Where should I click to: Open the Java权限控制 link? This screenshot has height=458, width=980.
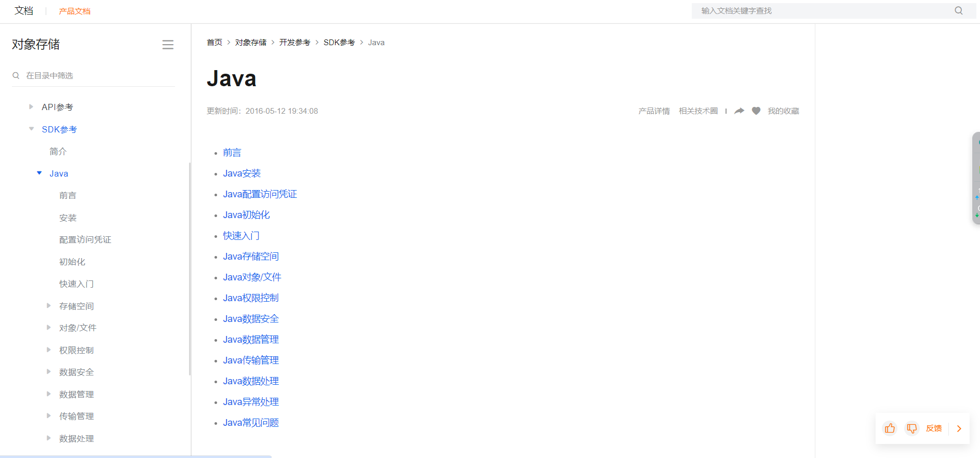click(251, 298)
